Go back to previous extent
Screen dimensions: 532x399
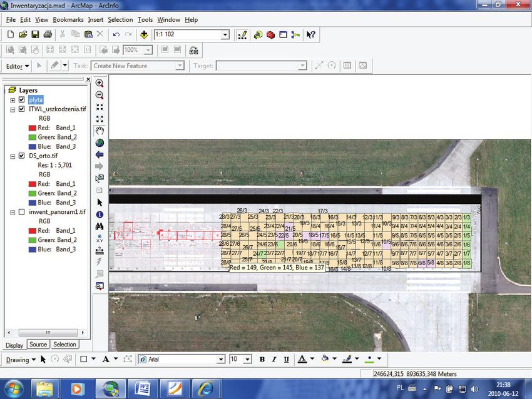pyautogui.click(x=100, y=154)
